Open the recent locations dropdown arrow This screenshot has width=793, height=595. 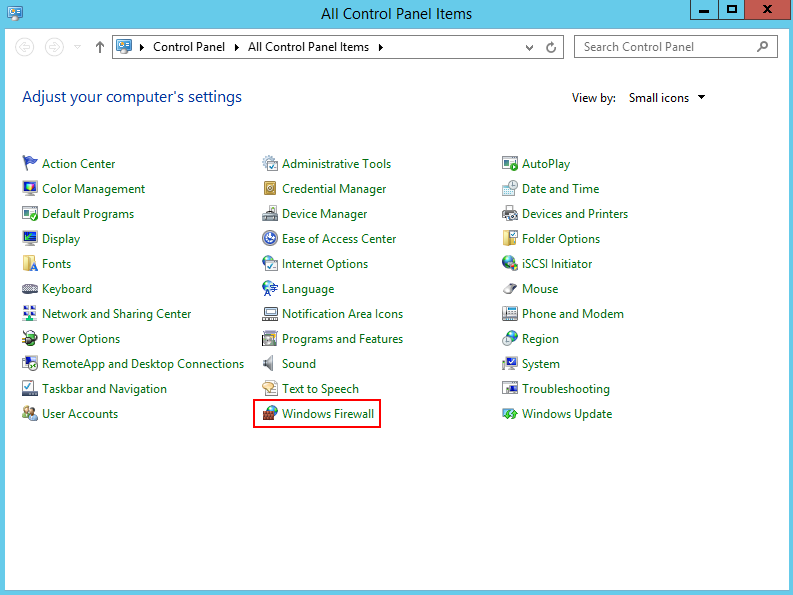pyautogui.click(x=77, y=47)
